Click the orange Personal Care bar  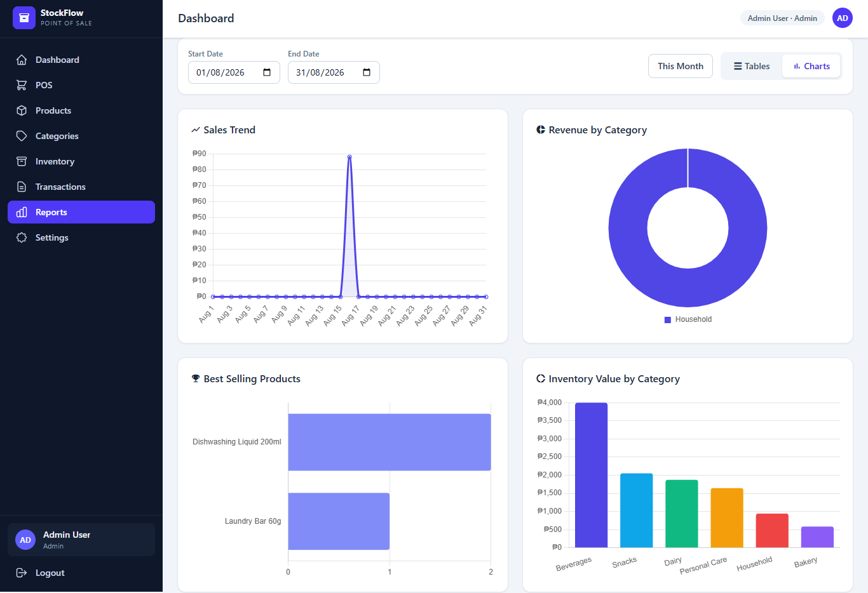727,517
